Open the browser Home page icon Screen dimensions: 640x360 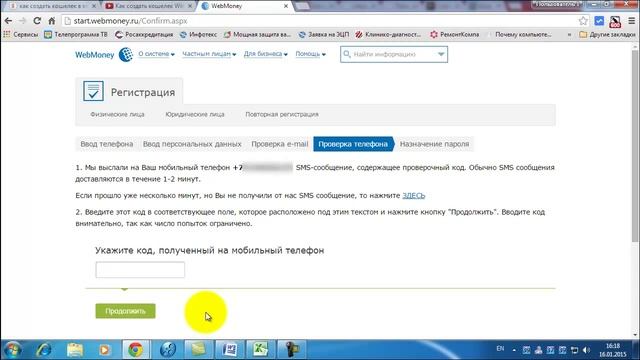click(x=51, y=21)
